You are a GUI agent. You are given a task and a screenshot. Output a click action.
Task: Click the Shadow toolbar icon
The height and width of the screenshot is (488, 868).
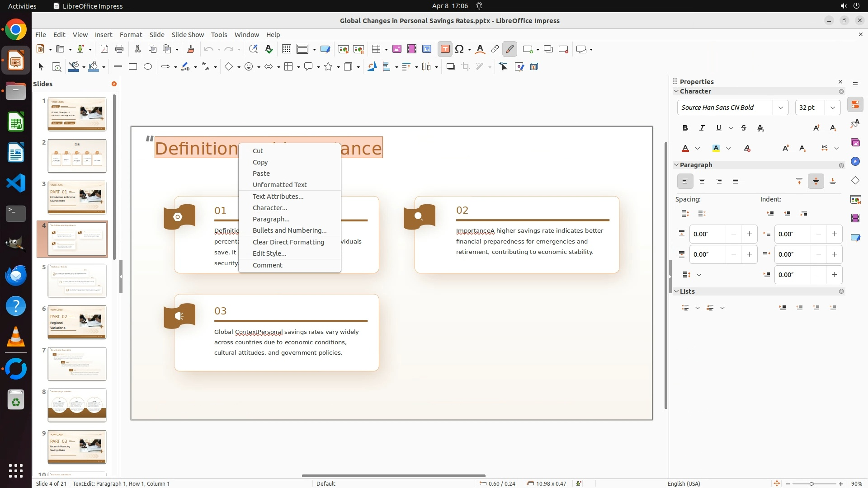(450, 67)
